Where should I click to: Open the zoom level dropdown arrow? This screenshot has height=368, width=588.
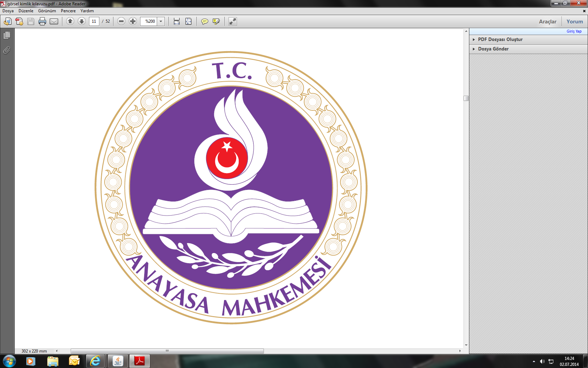pyautogui.click(x=161, y=21)
